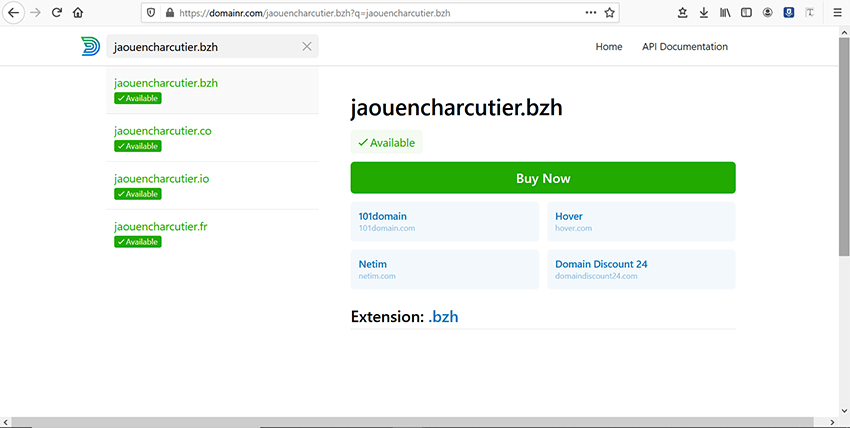
Task: Click the vertical scrollbar thumb
Action: 844,146
